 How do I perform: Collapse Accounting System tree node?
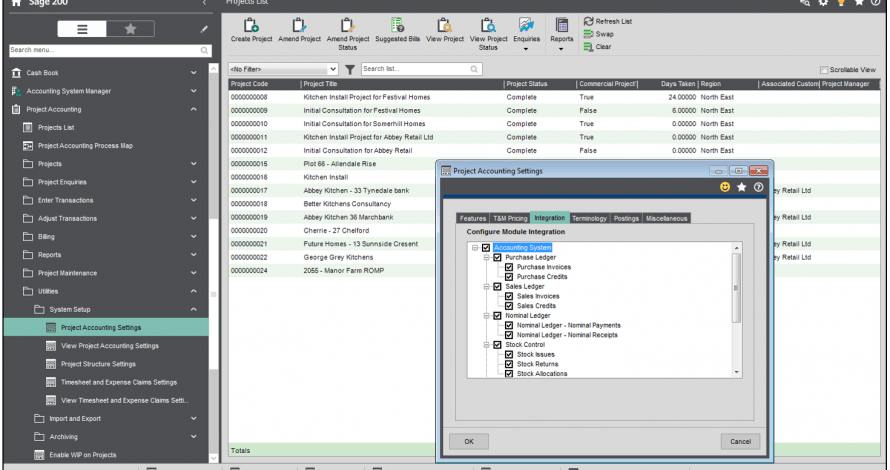click(475, 247)
